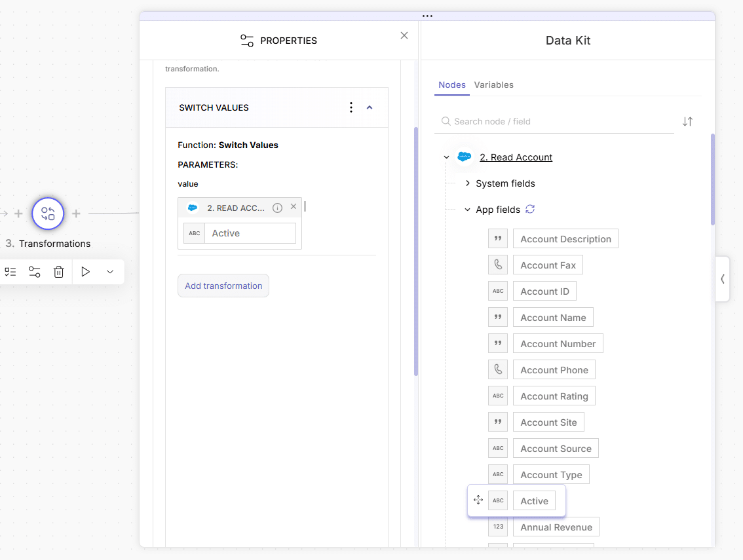Select the Account Fax field

[548, 265]
